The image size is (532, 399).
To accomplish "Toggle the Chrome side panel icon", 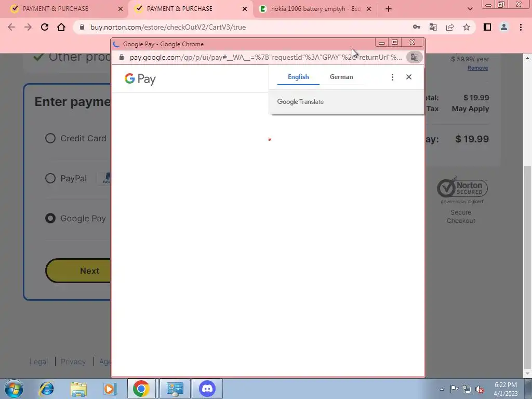I will (x=487, y=27).
